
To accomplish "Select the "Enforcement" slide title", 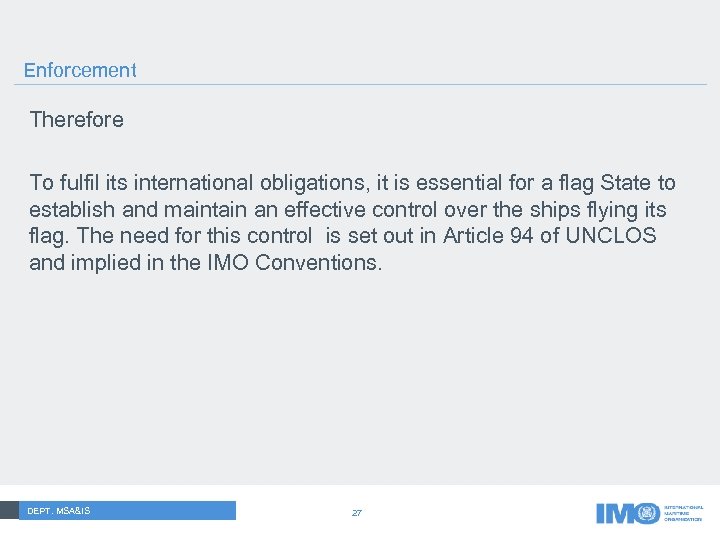I will (x=80, y=70).
